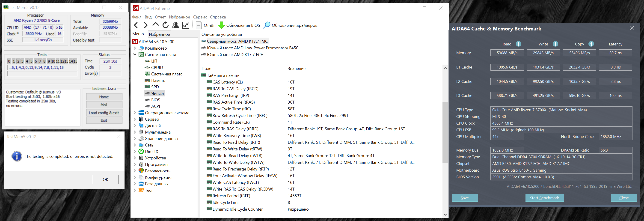Viewport: 644px width, 221px height.
Task: Open the Отчёт report toolbar icon
Action: pyautogui.click(x=199, y=25)
